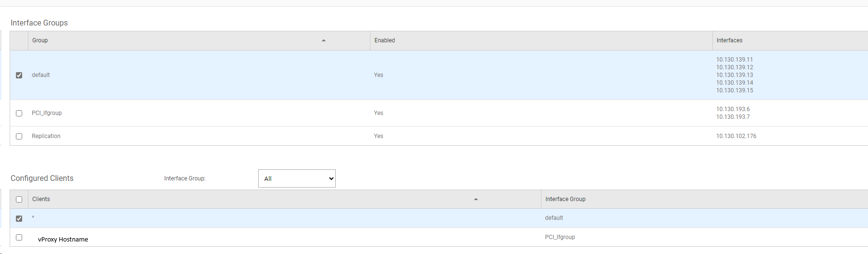The height and width of the screenshot is (254, 868).
Task: Uncheck the asterisk client row checkbox
Action: click(x=19, y=218)
